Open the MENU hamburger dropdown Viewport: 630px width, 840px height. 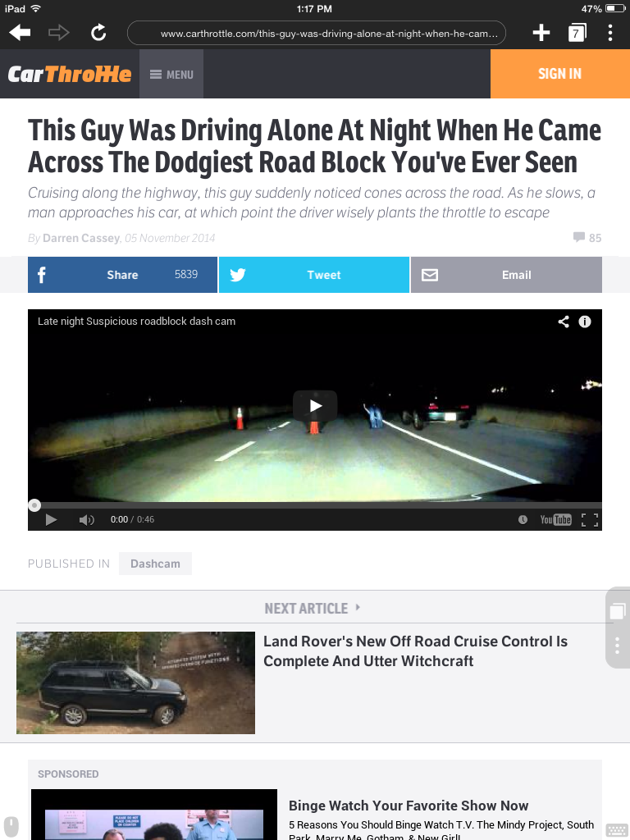[171, 75]
